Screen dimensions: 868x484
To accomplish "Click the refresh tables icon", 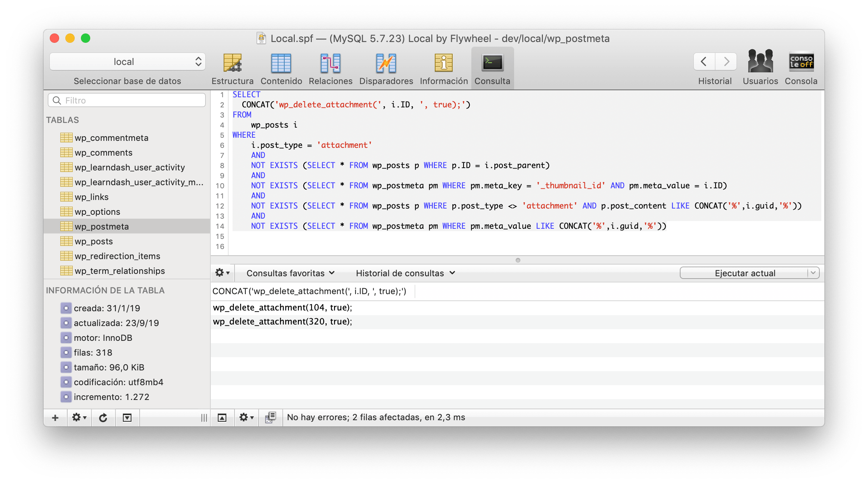I will pos(103,418).
